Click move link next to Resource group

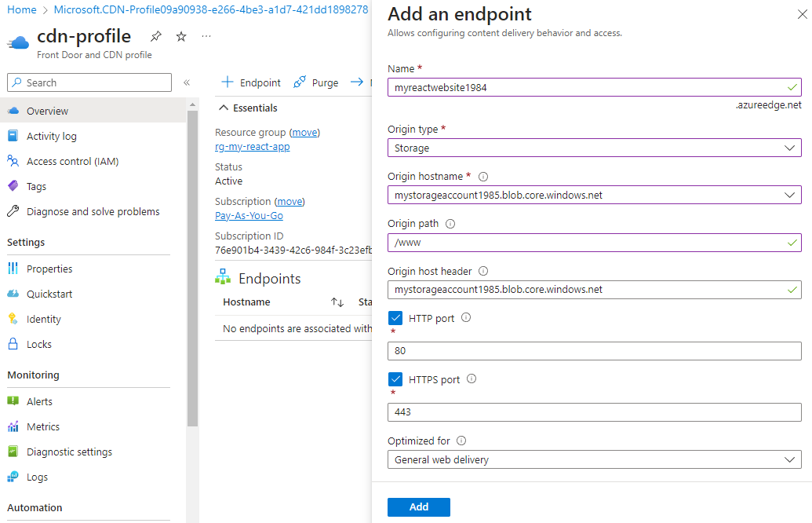click(304, 133)
